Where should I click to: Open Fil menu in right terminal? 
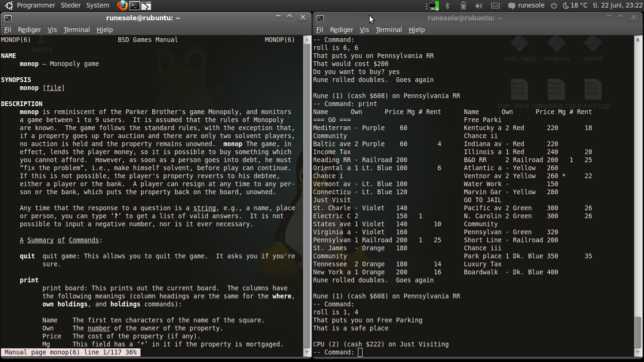(x=320, y=30)
